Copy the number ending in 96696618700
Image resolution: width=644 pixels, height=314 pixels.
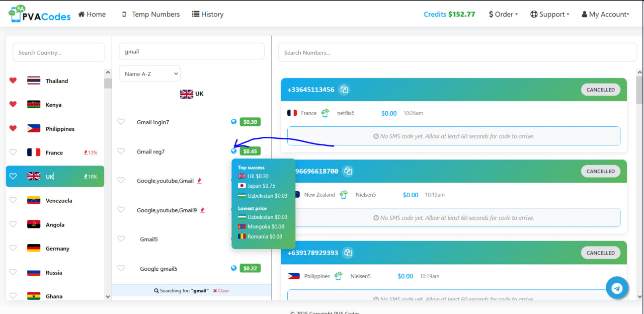(348, 171)
